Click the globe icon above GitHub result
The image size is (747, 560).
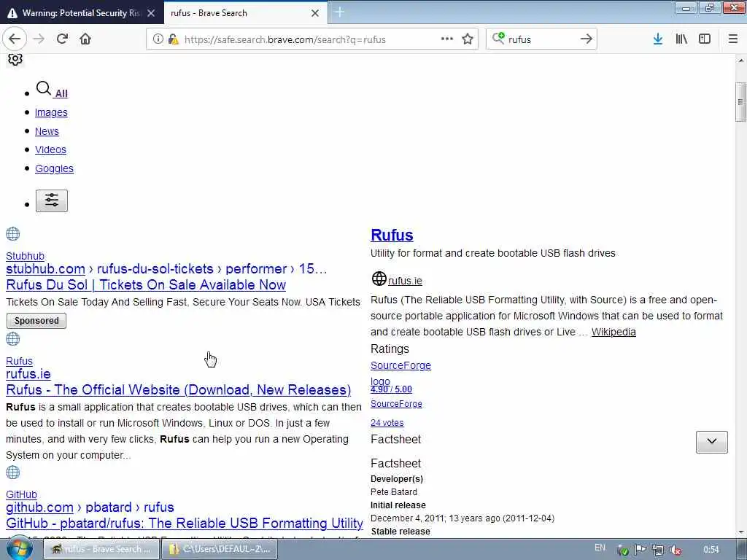coord(13,472)
